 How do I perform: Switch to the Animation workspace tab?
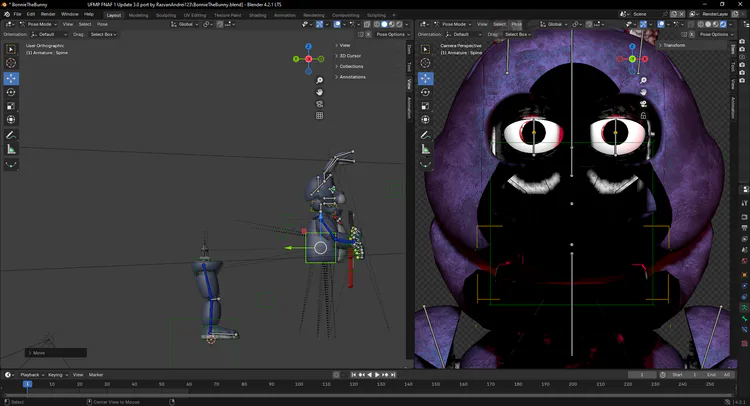pos(285,15)
